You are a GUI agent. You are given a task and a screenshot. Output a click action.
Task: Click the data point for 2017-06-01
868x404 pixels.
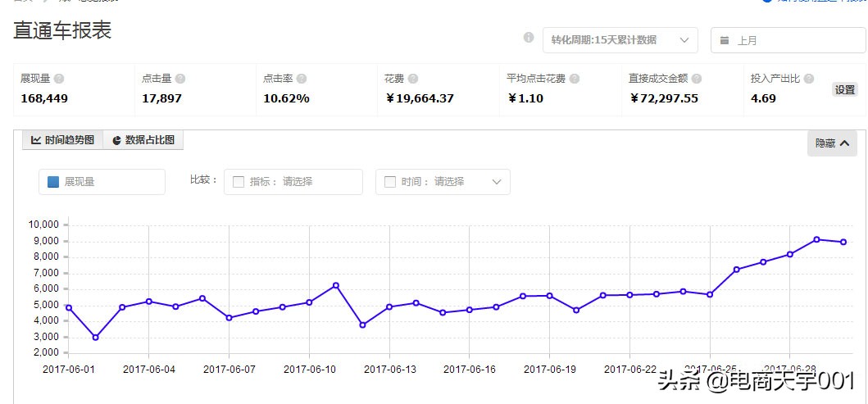69,307
